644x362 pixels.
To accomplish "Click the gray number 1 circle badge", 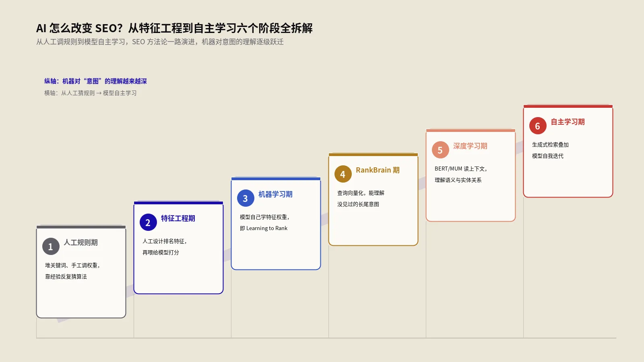I will [x=51, y=247].
